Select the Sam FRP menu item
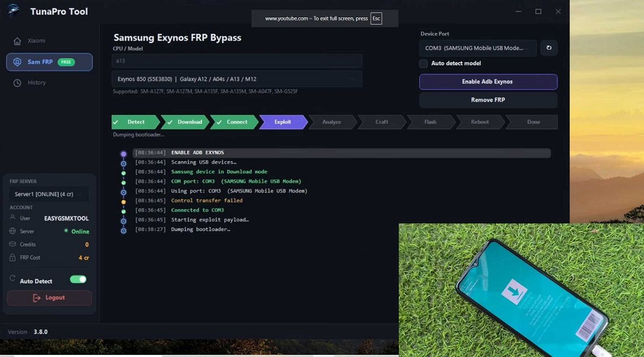644x357 pixels. (49, 62)
